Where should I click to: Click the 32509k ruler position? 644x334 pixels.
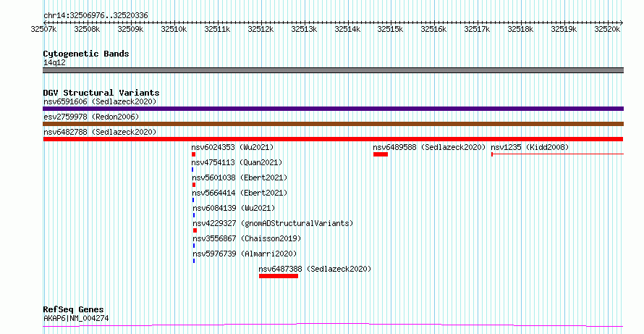(130, 29)
